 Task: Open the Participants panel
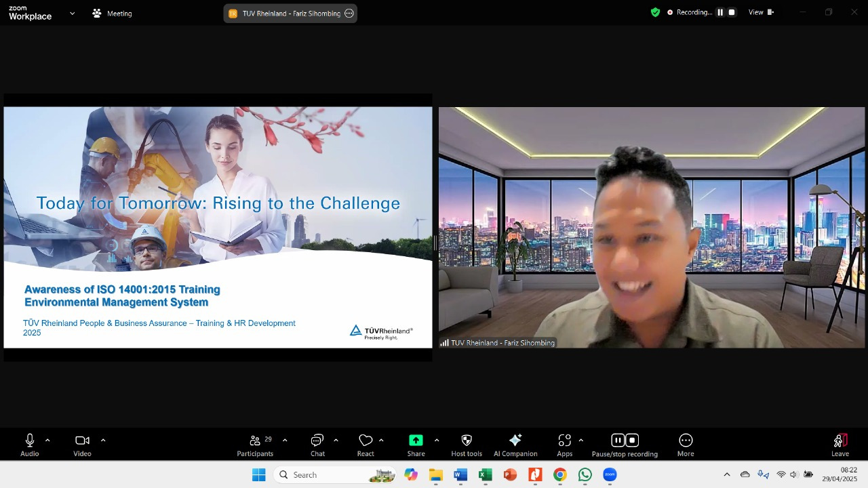tap(255, 445)
